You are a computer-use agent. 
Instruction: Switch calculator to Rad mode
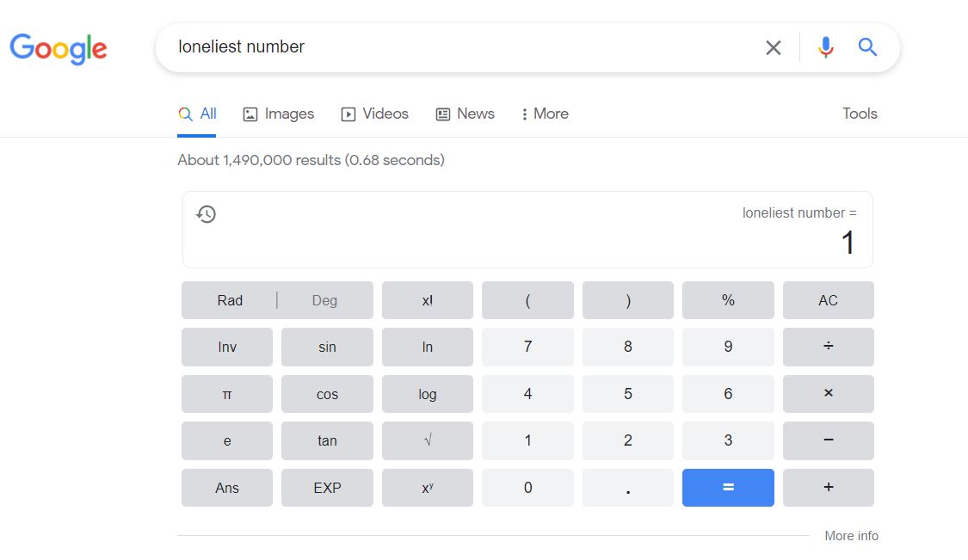(230, 300)
